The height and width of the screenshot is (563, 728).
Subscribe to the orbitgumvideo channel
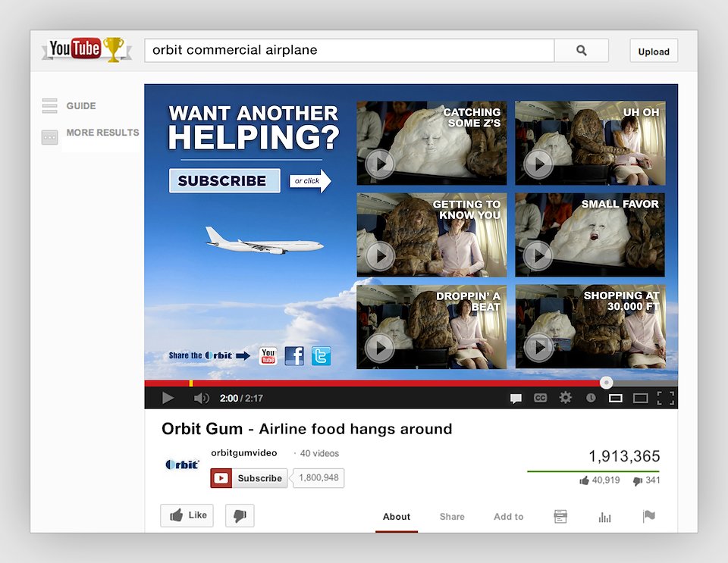point(249,478)
